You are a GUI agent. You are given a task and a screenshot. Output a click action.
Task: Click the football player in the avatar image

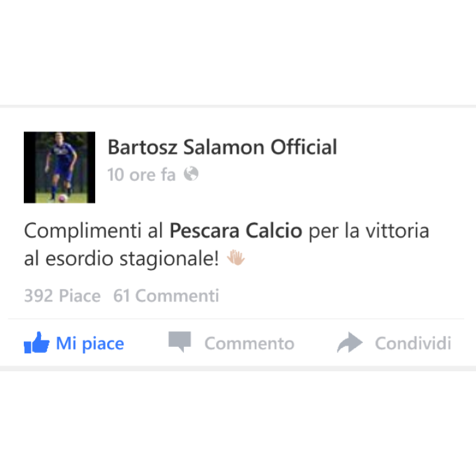click(61, 168)
